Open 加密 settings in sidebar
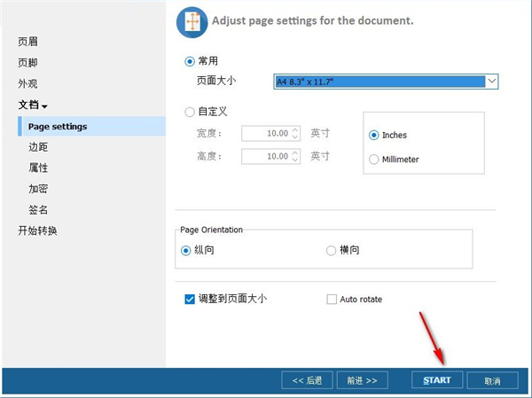 pyautogui.click(x=38, y=189)
